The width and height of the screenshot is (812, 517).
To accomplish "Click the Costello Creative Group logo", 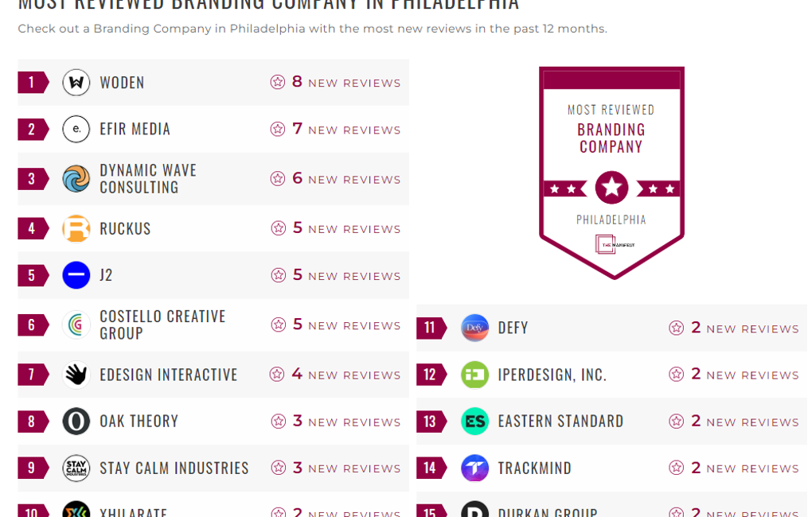I will pyautogui.click(x=76, y=325).
